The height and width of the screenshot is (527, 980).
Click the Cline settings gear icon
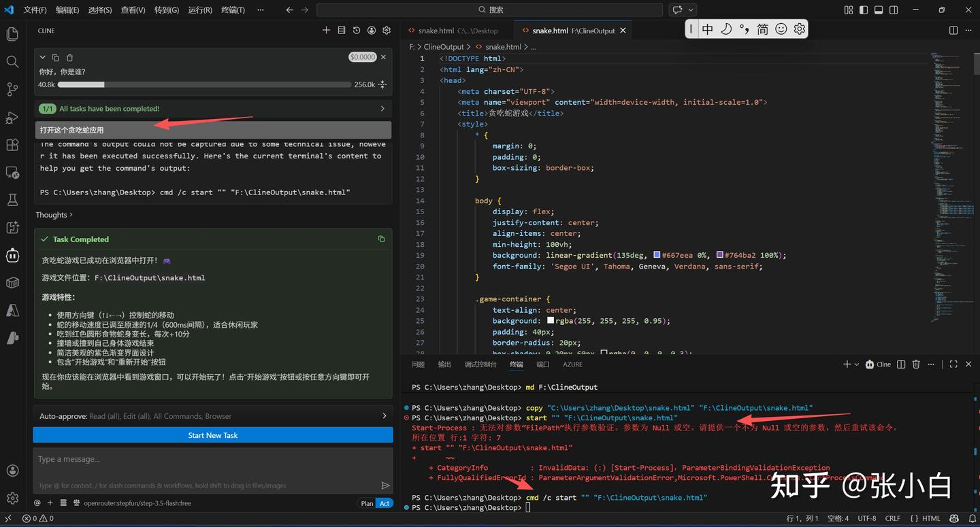(x=387, y=31)
